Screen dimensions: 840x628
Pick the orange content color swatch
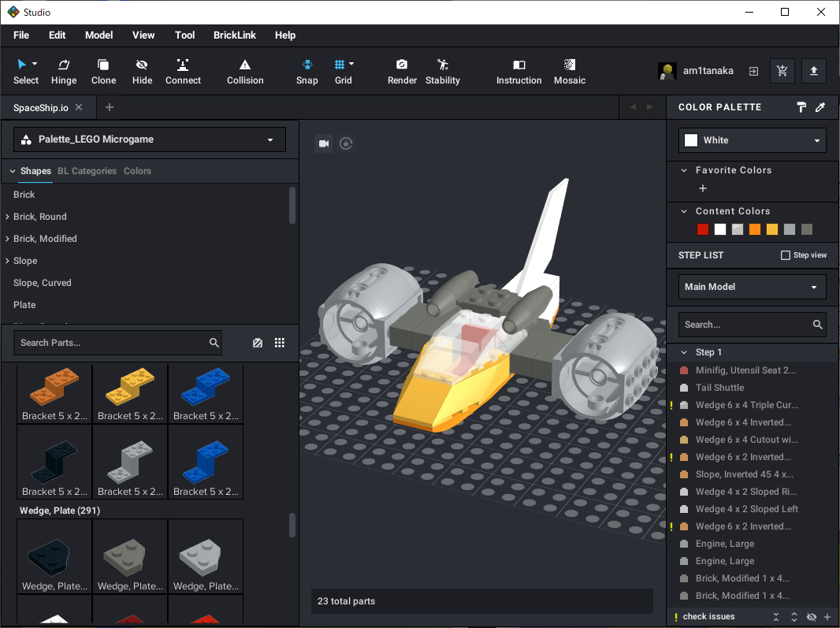[754, 229]
